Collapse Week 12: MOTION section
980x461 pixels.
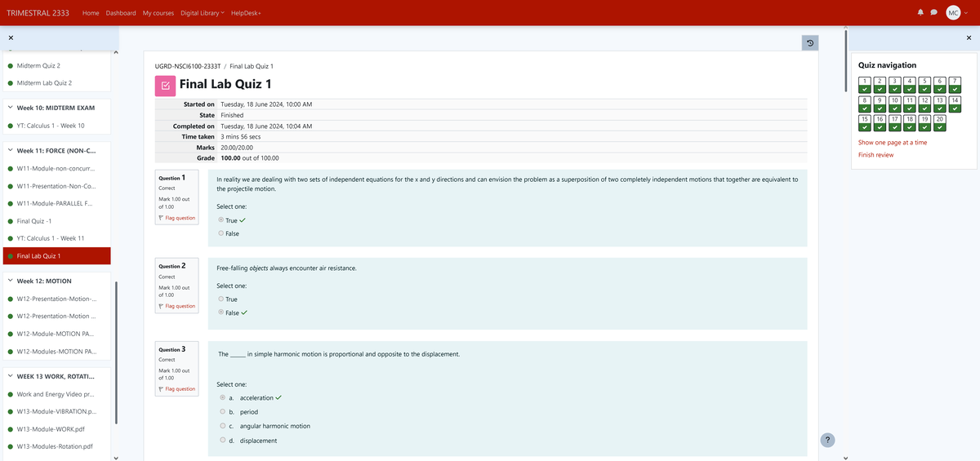[9, 281]
